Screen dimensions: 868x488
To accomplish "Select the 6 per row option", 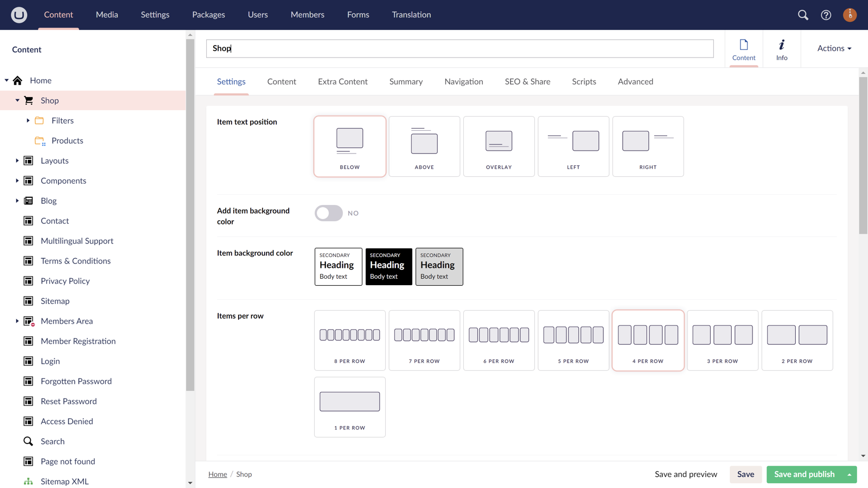I will [499, 341].
